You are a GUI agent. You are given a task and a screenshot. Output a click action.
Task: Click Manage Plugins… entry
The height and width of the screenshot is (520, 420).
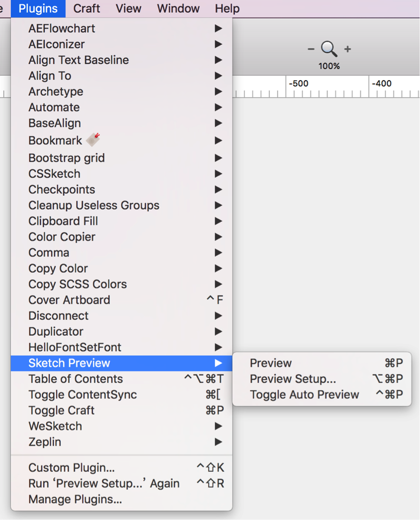click(75, 499)
